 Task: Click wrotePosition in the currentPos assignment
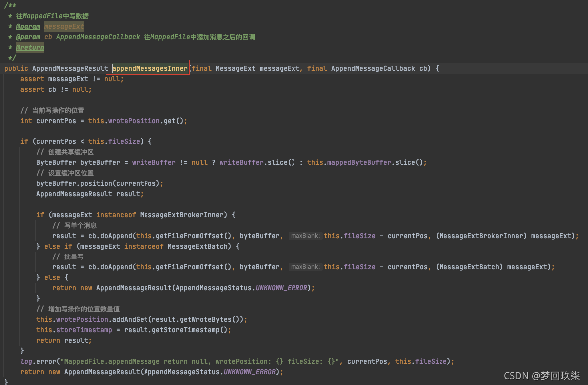pyautogui.click(x=132, y=121)
